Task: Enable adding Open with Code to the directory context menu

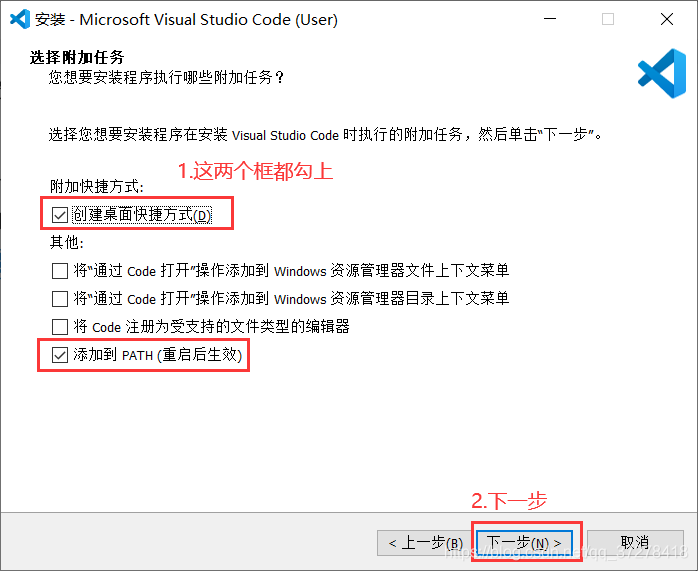Action: click(60, 299)
